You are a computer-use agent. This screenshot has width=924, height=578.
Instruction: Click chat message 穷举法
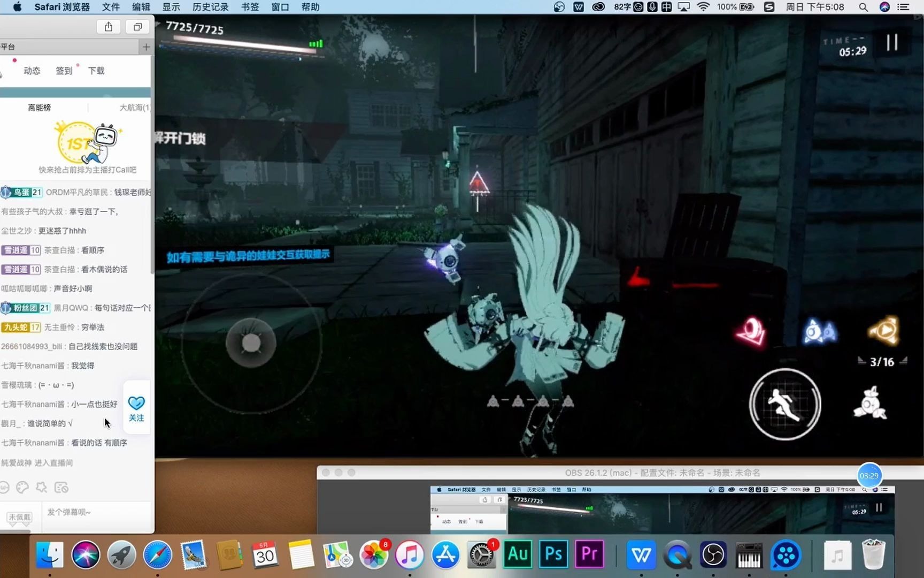pyautogui.click(x=93, y=327)
